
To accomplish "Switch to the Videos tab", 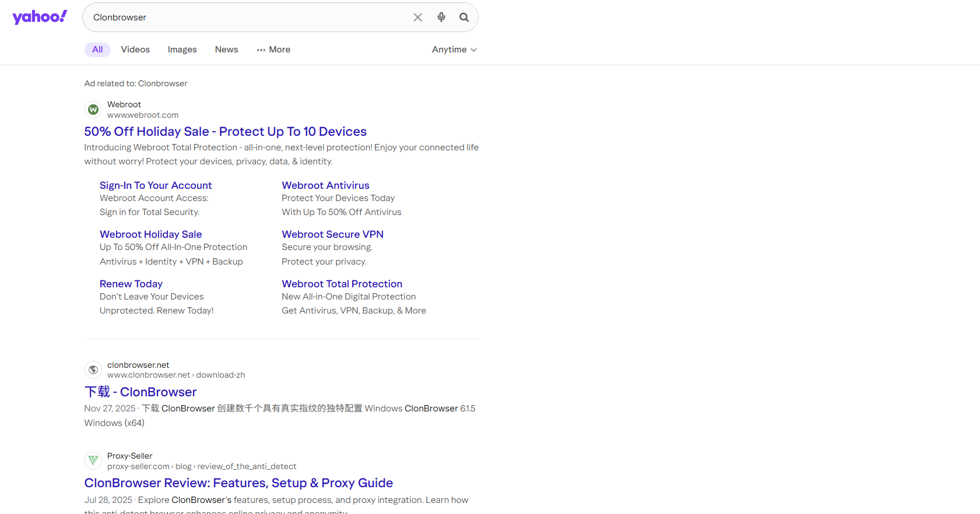I will [x=135, y=50].
